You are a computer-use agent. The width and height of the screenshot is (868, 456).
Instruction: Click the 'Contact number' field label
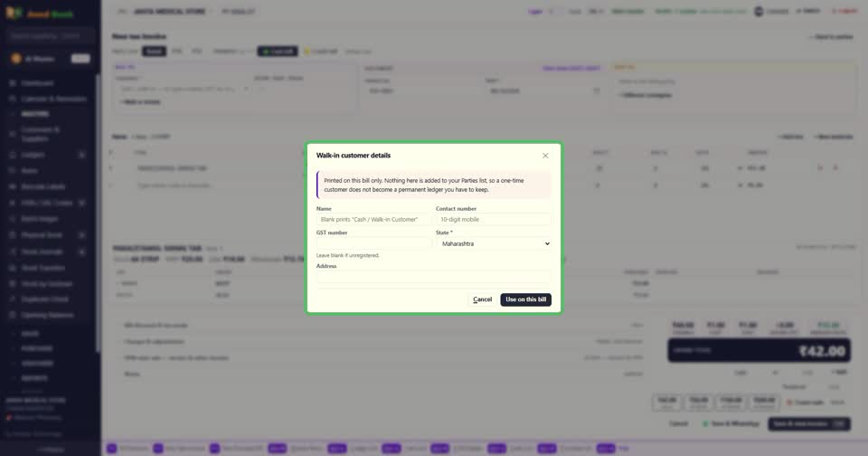point(456,209)
